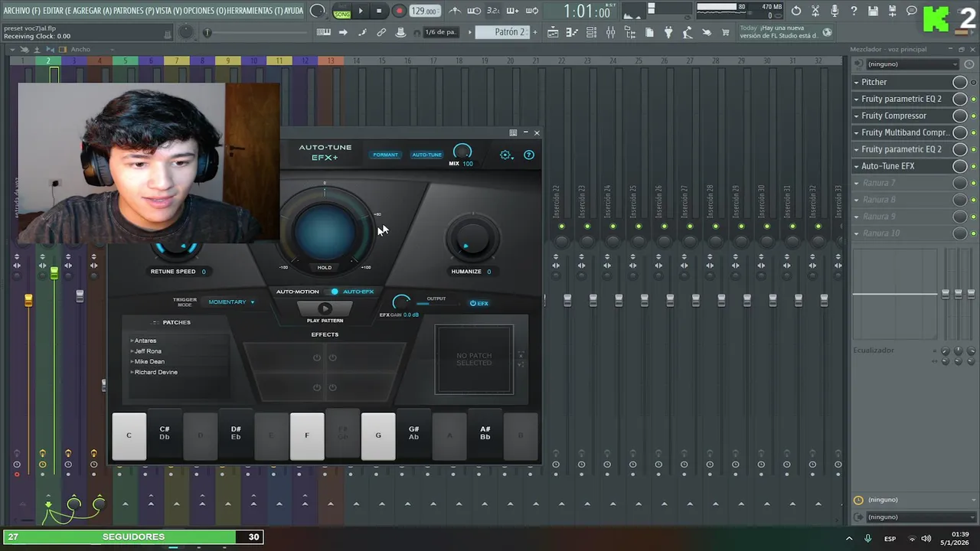Open Auto-Tune EFX slot arrow menu
This screenshot has height=551, width=980.
tap(857, 166)
